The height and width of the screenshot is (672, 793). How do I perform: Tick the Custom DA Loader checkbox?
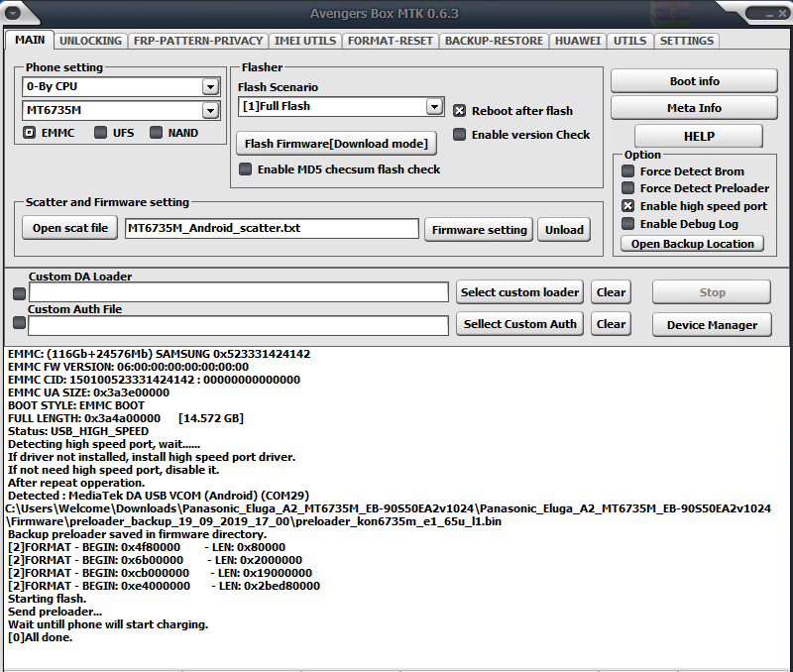[x=19, y=293]
